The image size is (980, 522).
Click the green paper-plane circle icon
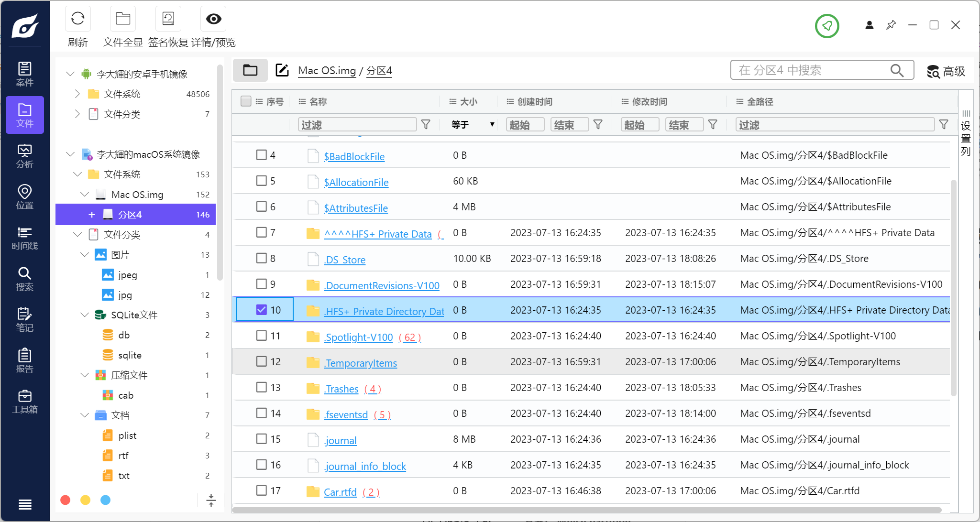[x=827, y=26]
